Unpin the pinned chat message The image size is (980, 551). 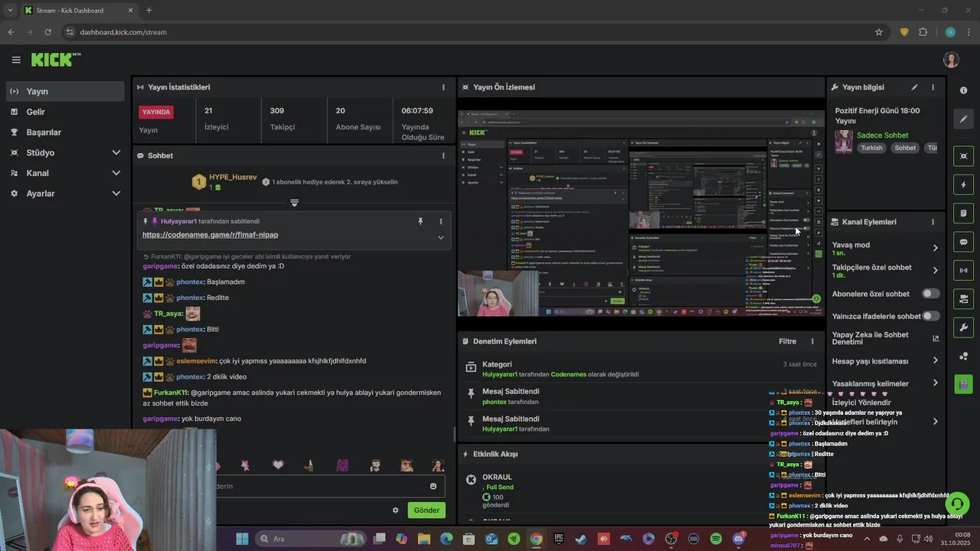click(x=420, y=221)
